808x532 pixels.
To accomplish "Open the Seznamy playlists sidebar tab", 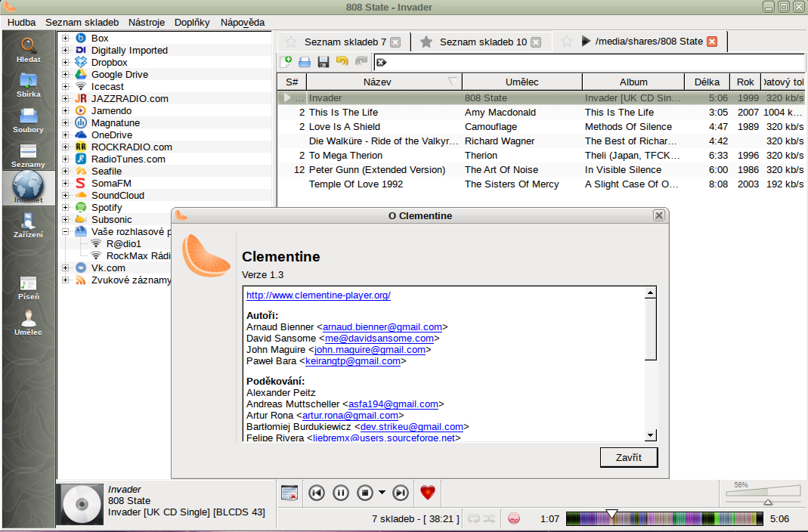I will click(x=28, y=156).
